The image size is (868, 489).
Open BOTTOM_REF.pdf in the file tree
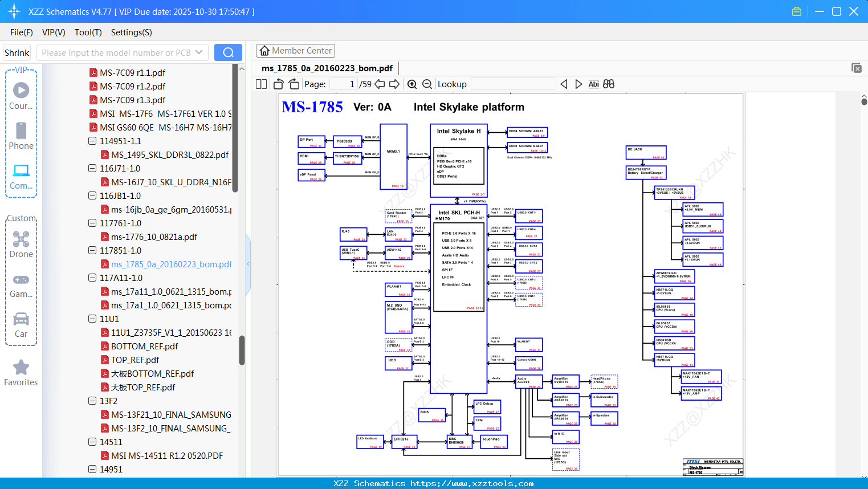(144, 346)
